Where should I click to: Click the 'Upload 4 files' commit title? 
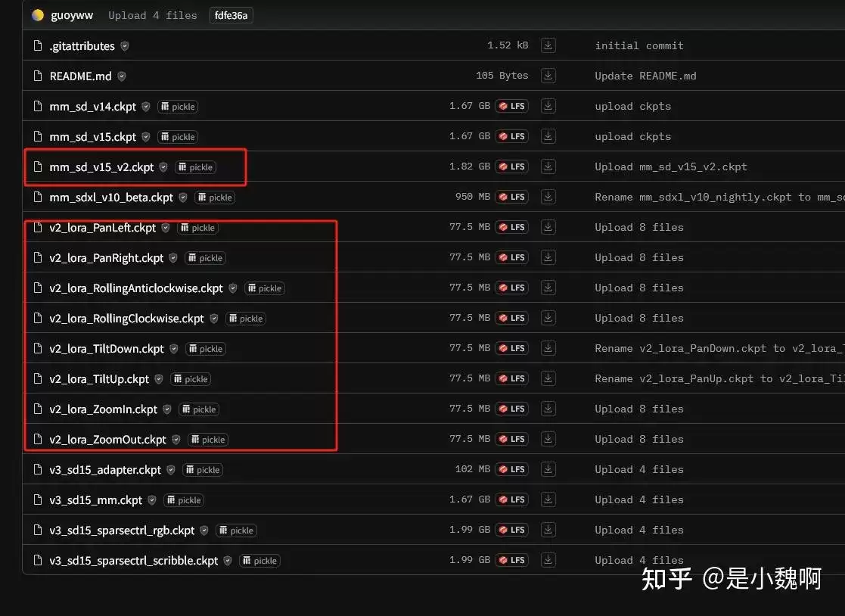pyautogui.click(x=153, y=15)
